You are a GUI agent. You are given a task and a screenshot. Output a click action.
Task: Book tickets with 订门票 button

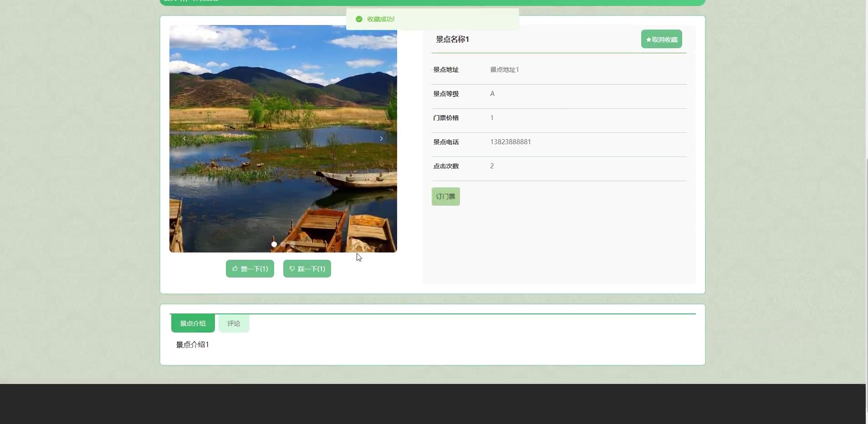point(446,197)
